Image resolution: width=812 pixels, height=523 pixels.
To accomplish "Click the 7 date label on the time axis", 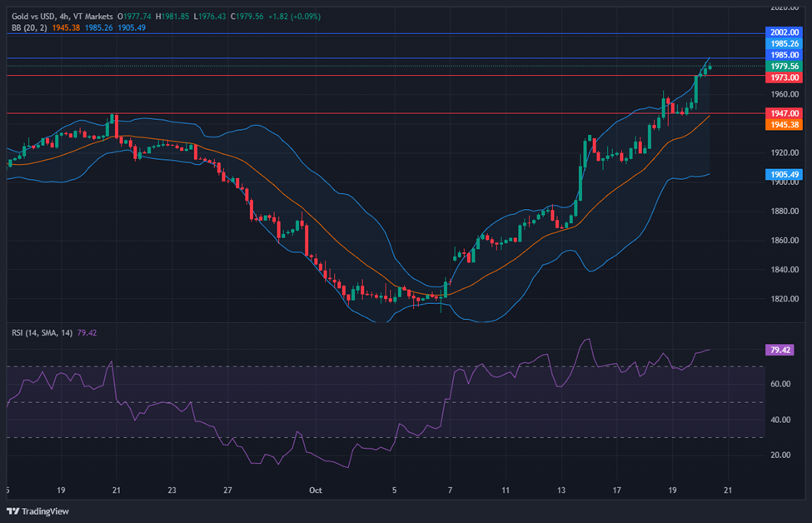I will click(450, 491).
